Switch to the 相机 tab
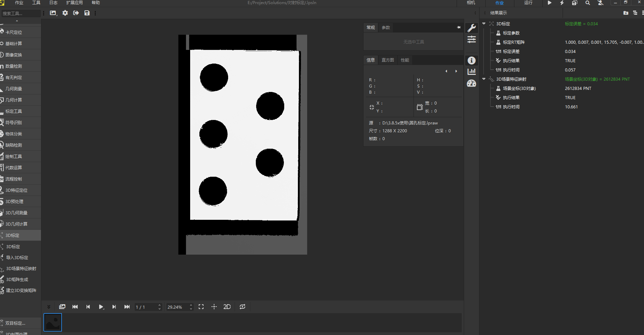Viewport: 644px width, 335px height. tap(471, 3)
